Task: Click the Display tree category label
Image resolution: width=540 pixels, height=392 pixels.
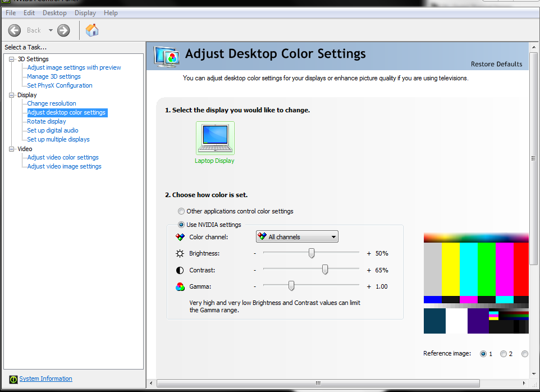Action: click(x=27, y=95)
